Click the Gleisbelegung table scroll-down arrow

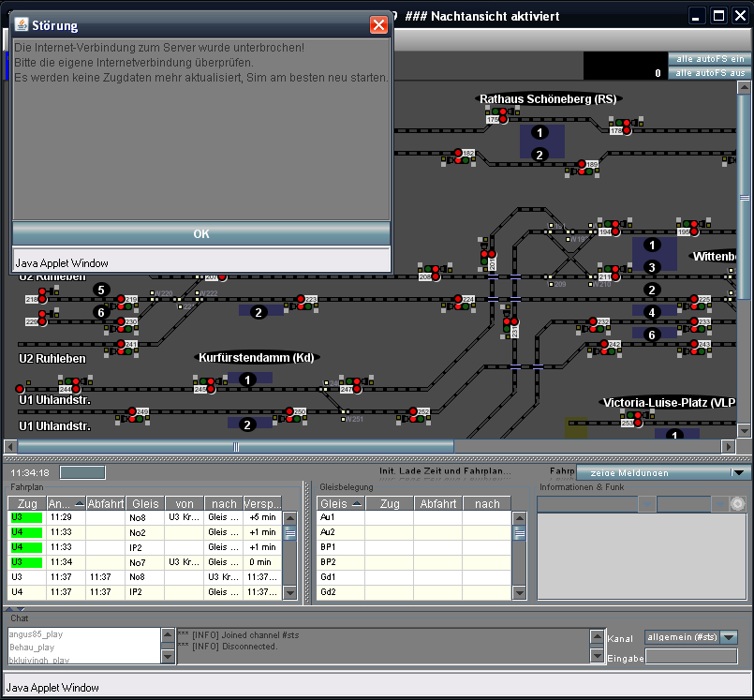pyautogui.click(x=519, y=593)
